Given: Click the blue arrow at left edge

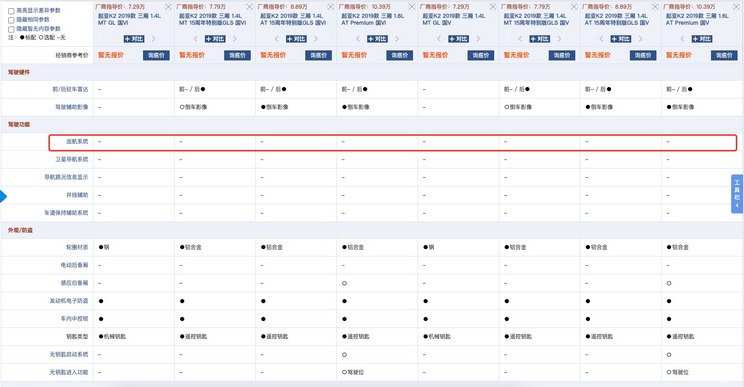Looking at the screenshot, I should [3, 196].
